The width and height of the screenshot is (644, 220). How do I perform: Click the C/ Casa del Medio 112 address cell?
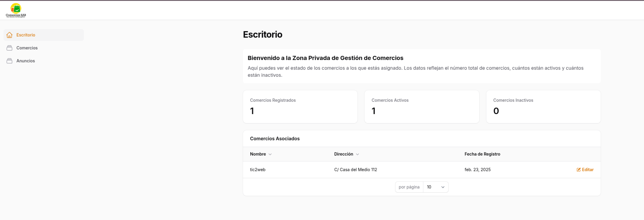(355, 170)
